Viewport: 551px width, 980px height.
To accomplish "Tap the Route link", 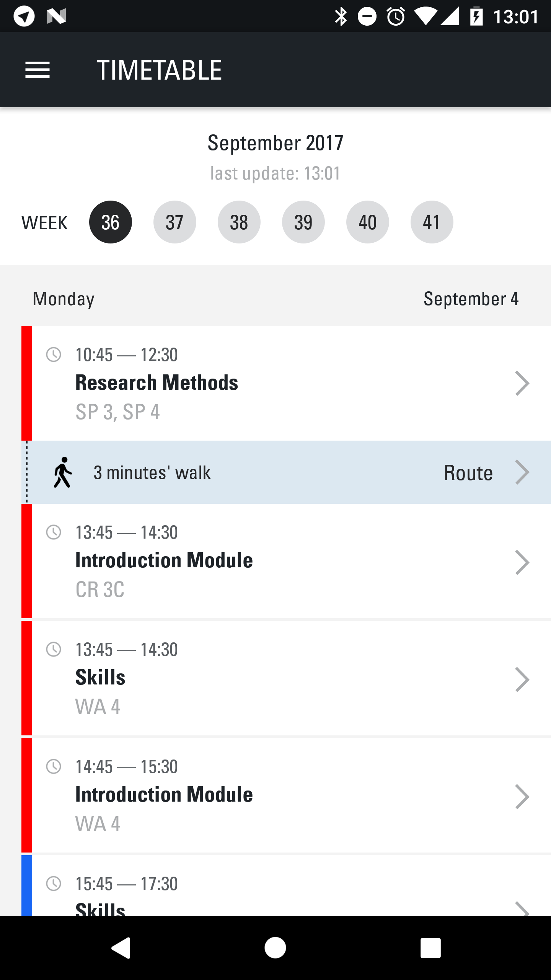I will tap(468, 472).
